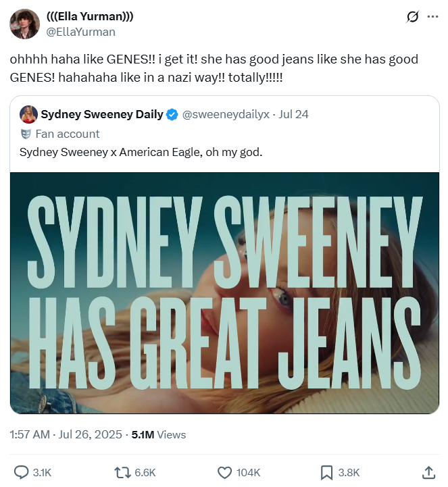Click the Grok explain icon

coord(412,17)
